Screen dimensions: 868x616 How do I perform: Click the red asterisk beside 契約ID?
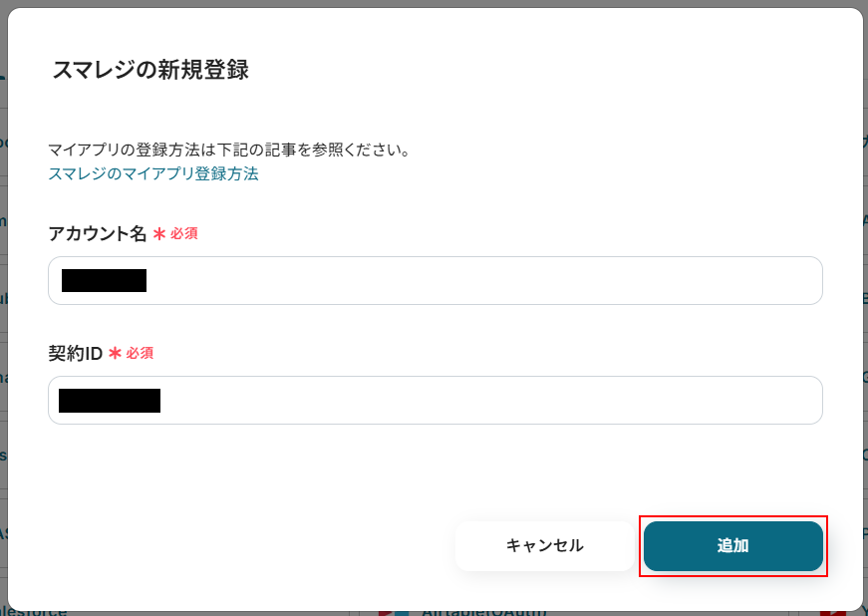(x=116, y=353)
